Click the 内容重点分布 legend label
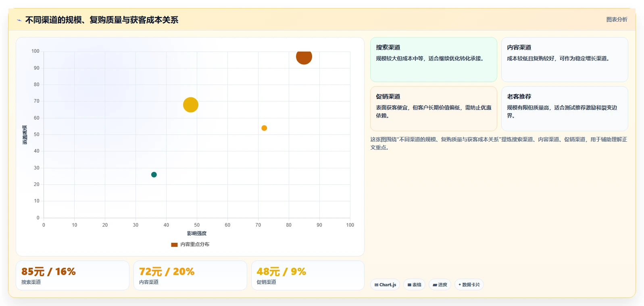Viewport: 644px width, 306px height. 195,244
